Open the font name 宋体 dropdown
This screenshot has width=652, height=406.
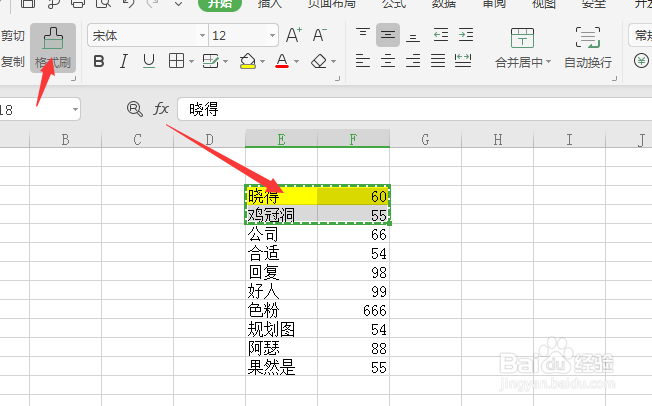click(202, 35)
